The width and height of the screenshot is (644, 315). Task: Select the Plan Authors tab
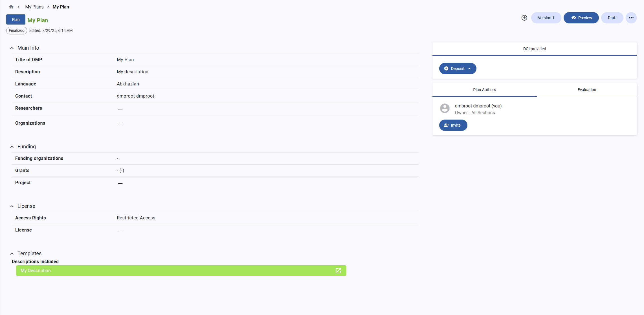pos(484,90)
